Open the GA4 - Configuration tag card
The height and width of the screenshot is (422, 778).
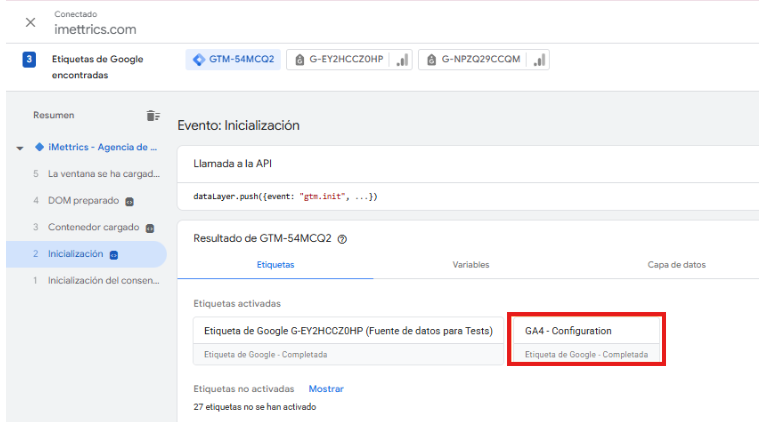(586, 340)
